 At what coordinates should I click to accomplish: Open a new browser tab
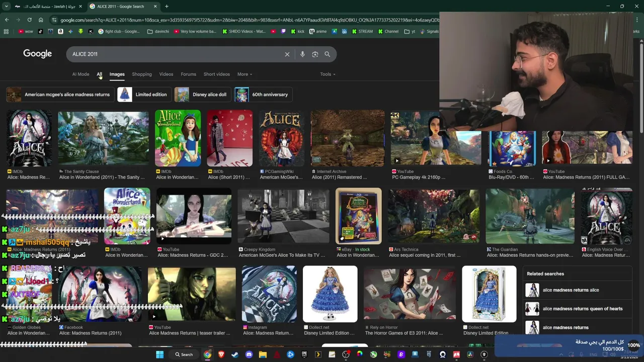coord(167,7)
